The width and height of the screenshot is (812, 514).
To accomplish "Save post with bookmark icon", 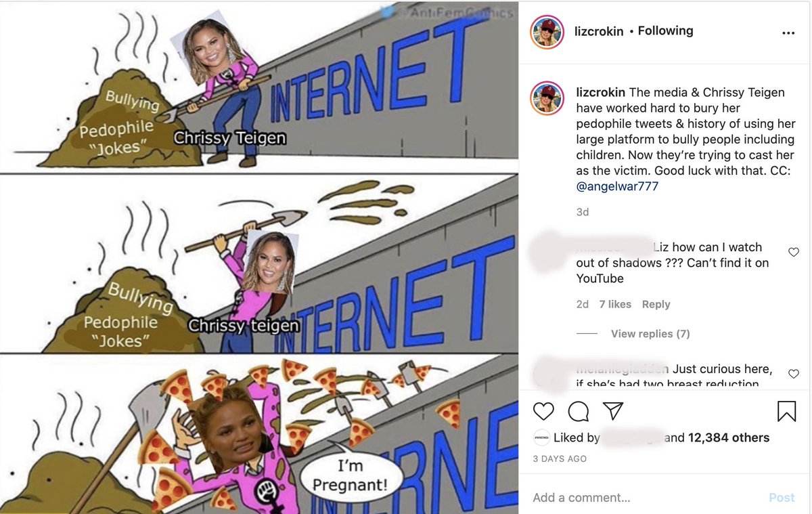I will point(786,411).
